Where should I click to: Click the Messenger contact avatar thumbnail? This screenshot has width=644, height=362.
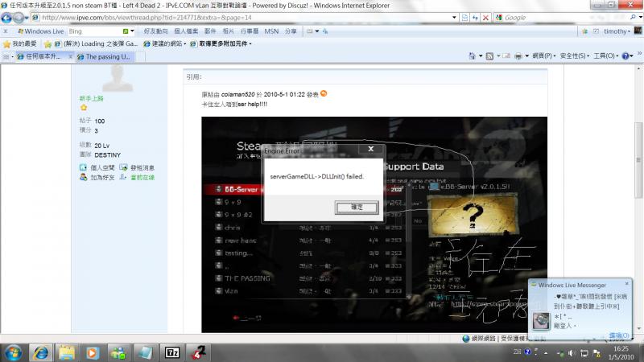tap(541, 321)
